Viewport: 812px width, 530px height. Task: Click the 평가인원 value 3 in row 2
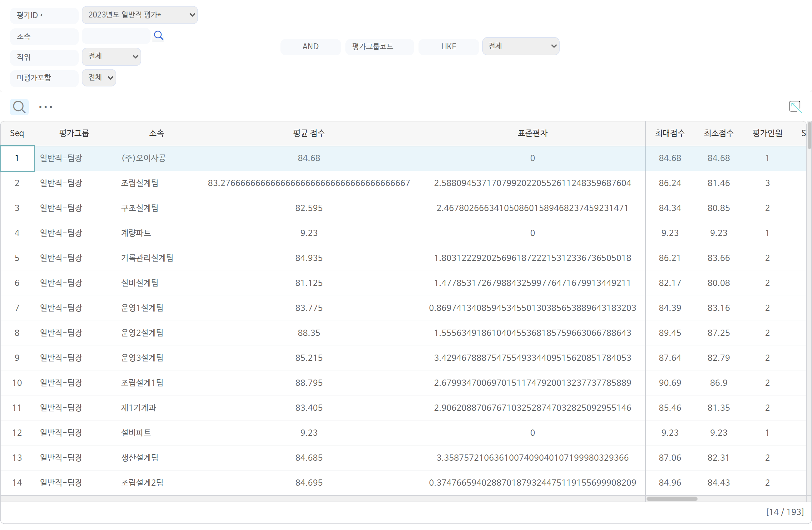[x=767, y=183]
